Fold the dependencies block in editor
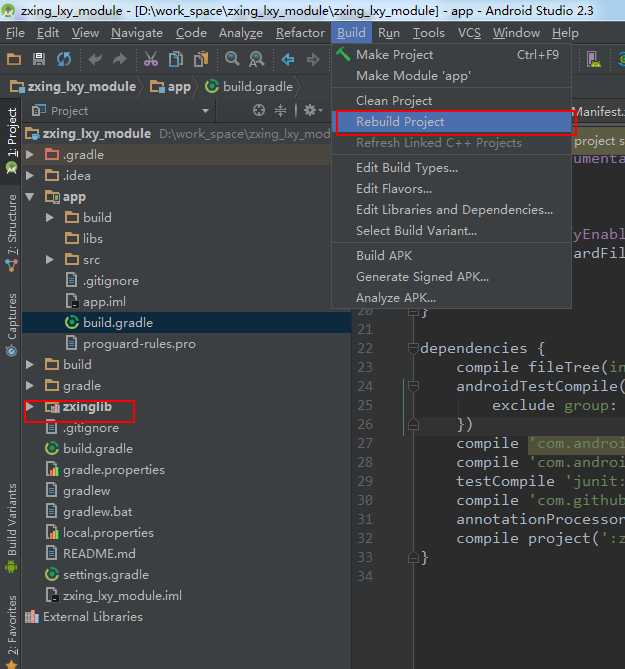 point(413,348)
